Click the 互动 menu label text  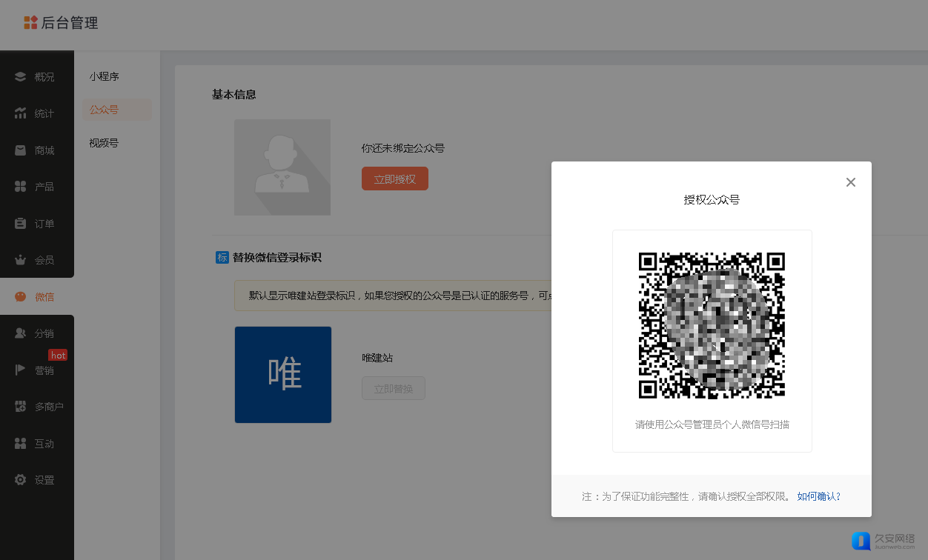(x=44, y=444)
